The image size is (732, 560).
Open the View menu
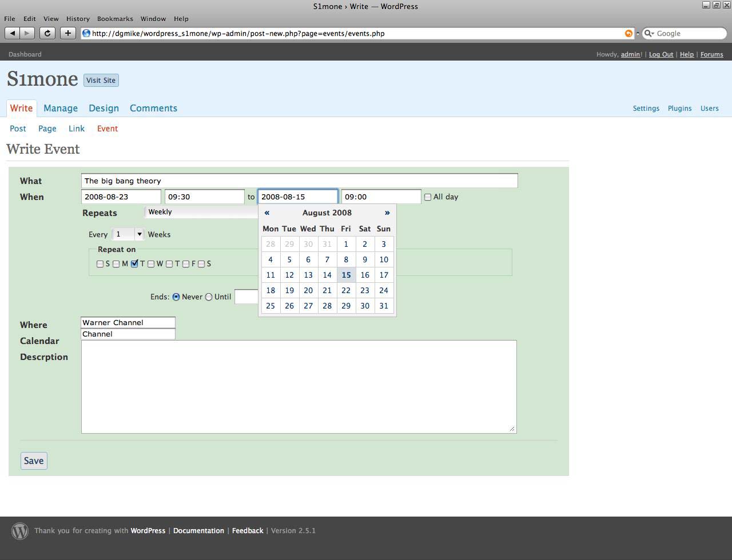pyautogui.click(x=51, y=18)
